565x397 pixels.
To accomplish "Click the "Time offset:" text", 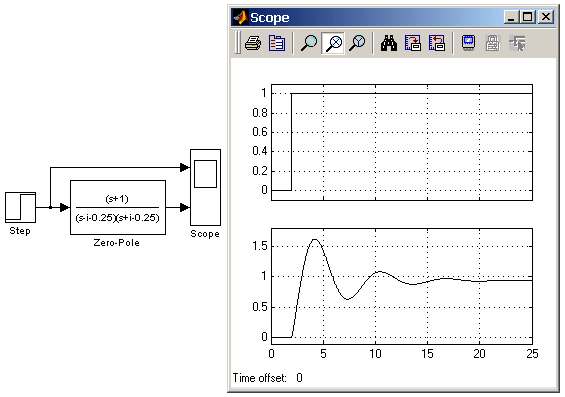I will coord(259,378).
